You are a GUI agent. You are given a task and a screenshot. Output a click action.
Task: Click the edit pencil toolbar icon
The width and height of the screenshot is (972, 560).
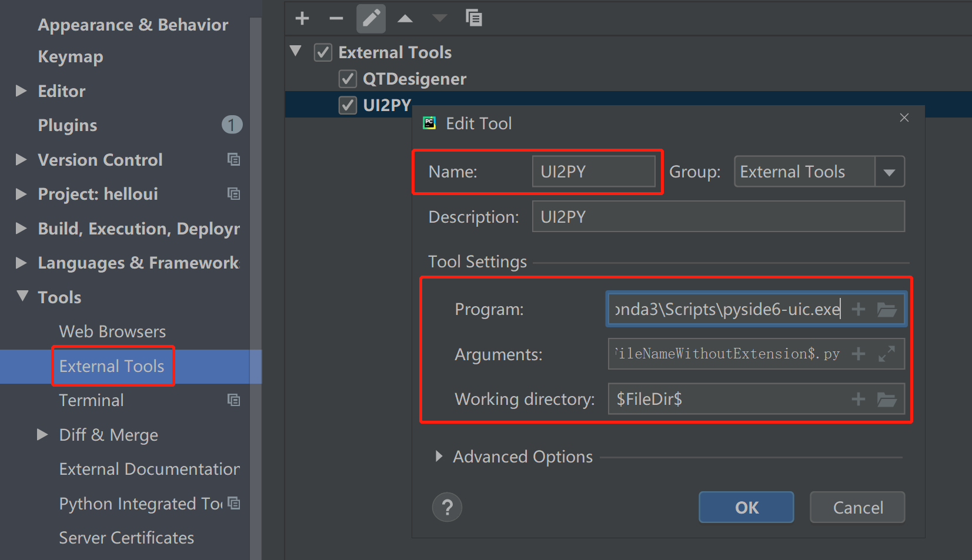click(371, 18)
